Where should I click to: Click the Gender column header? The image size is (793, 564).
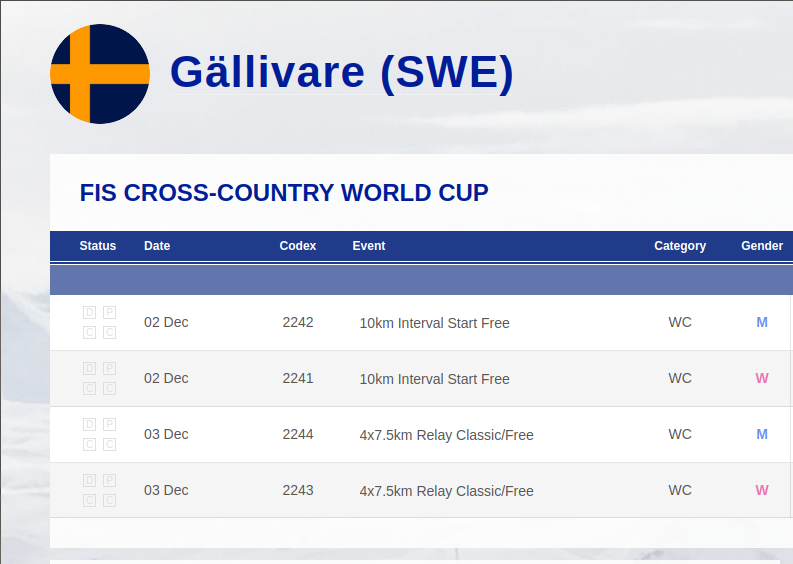pos(762,246)
